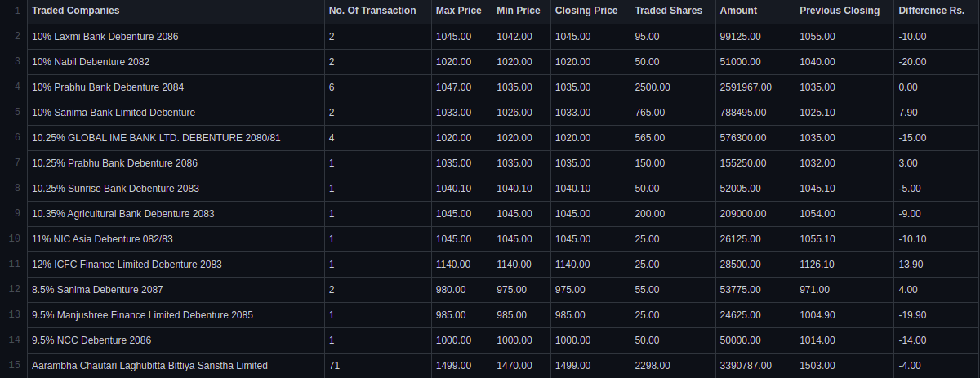Click the difference value 13.90
This screenshot has width=980, height=378.
[x=937, y=265]
